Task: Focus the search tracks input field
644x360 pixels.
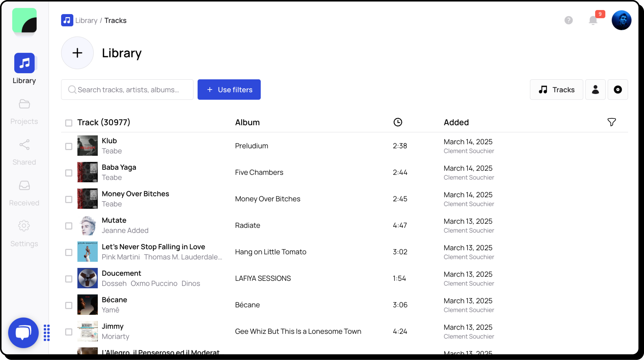Action: tap(127, 90)
